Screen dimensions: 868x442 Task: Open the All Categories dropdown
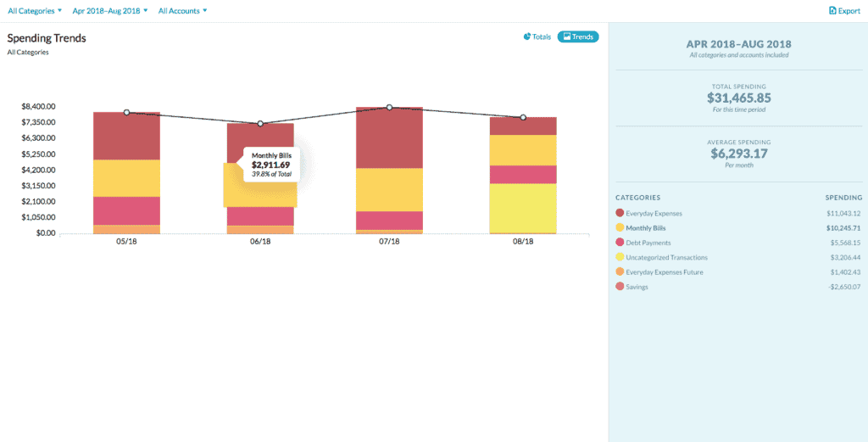point(35,10)
